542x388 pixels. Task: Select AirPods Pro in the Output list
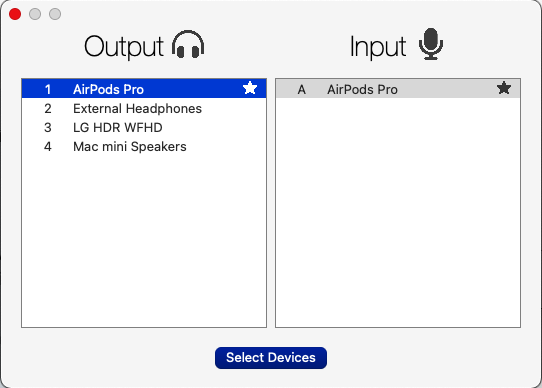click(144, 89)
